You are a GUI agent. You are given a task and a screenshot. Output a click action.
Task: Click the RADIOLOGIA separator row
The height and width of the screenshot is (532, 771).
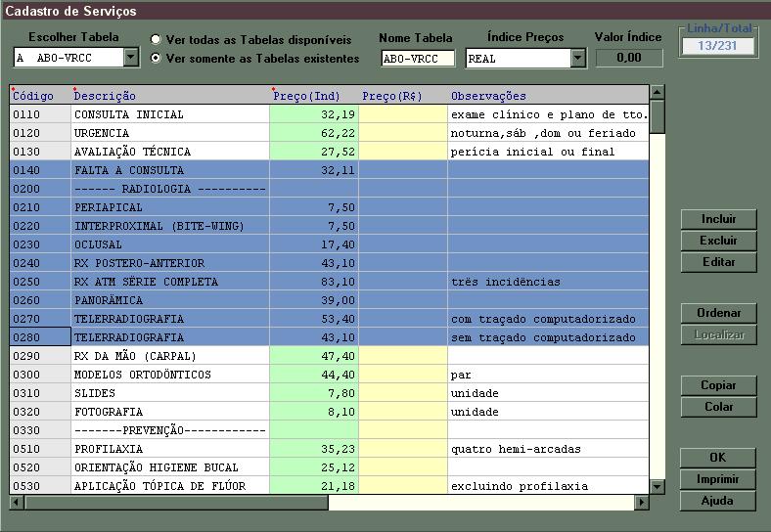coord(329,190)
